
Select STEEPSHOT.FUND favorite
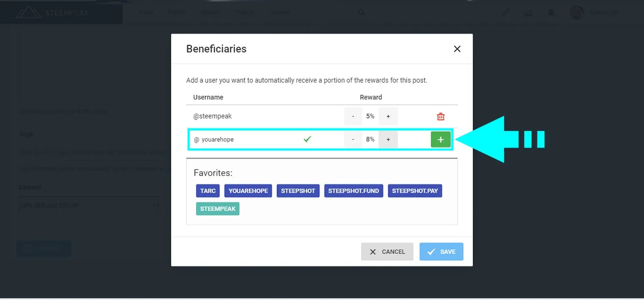[x=353, y=191]
